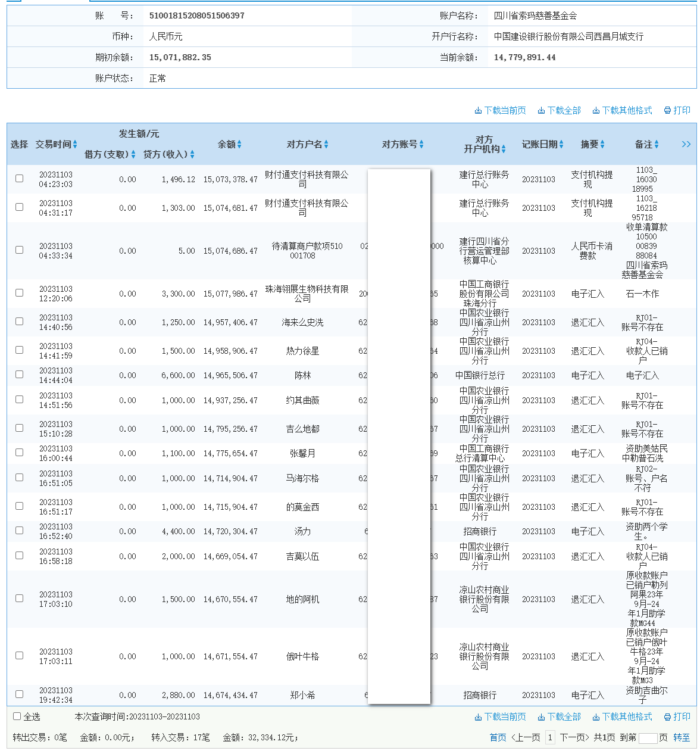The height and width of the screenshot is (751, 700).
Task: Select the 马海尔格 row checkbox
Action: point(20,477)
